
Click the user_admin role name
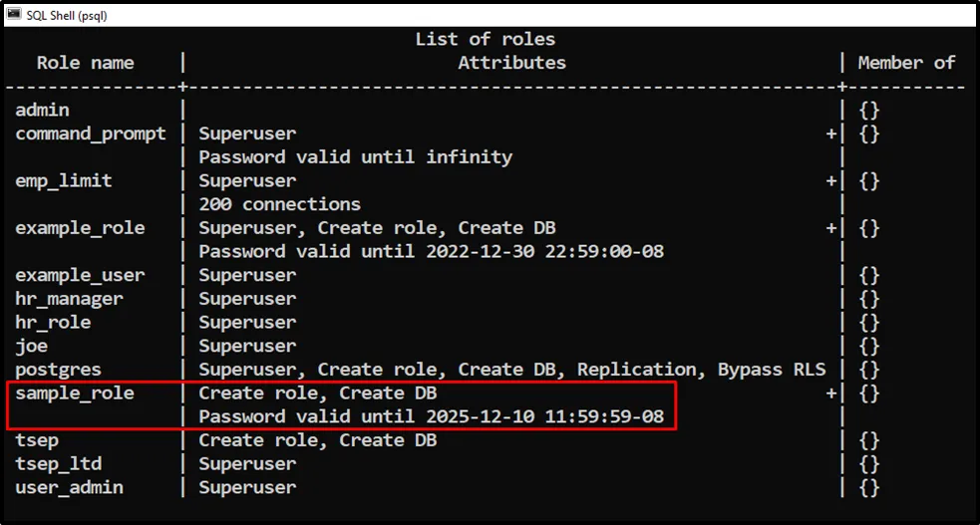70,487
